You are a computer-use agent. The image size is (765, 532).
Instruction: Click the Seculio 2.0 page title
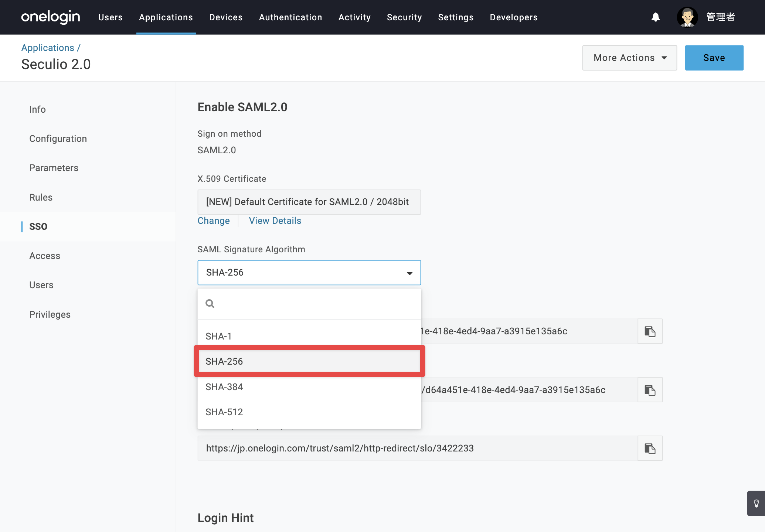[56, 64]
